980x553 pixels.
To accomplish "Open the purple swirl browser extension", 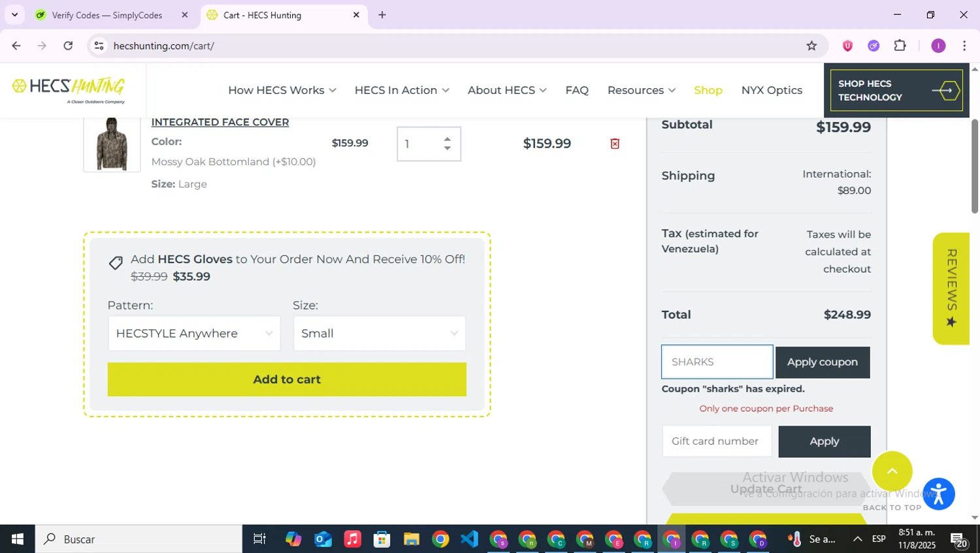I will pyautogui.click(x=874, y=46).
